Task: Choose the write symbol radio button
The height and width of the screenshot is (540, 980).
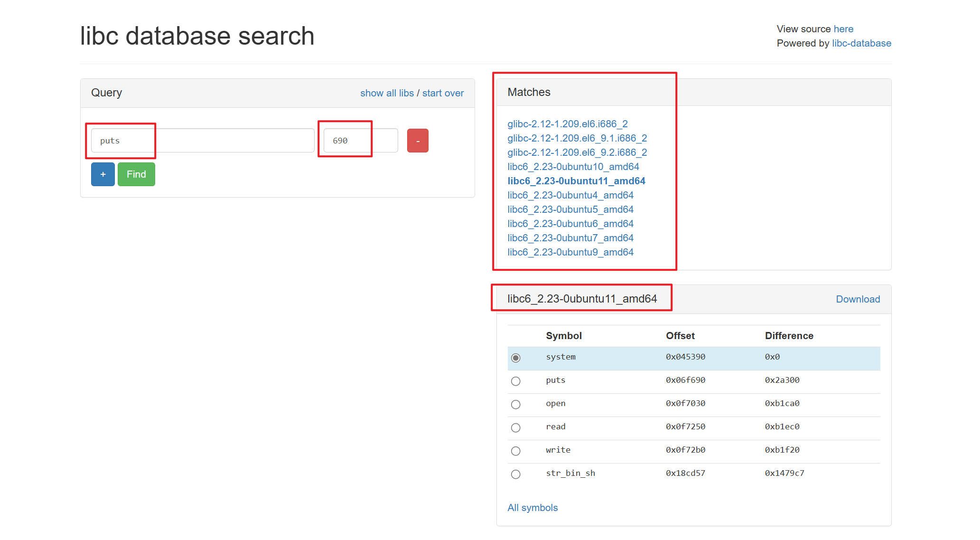Action: point(516,451)
